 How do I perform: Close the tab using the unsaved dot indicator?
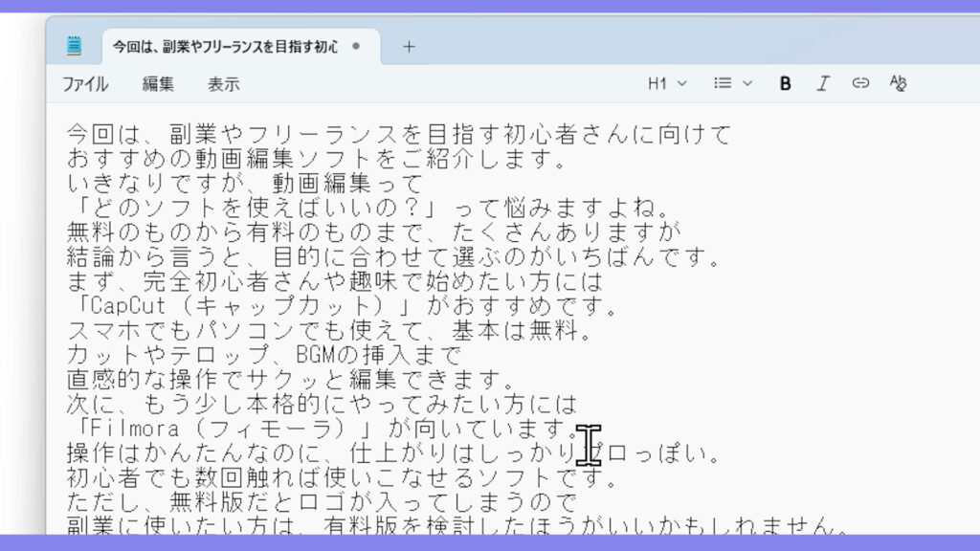(x=356, y=46)
